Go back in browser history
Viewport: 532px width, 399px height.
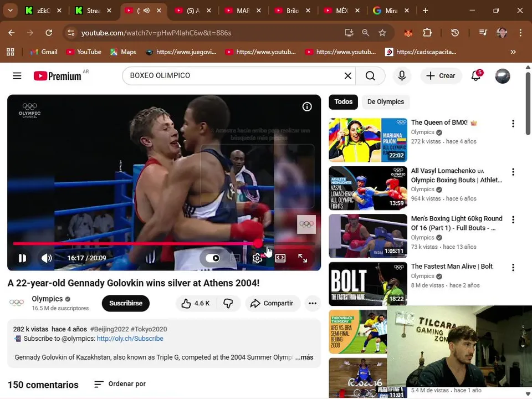12,33
